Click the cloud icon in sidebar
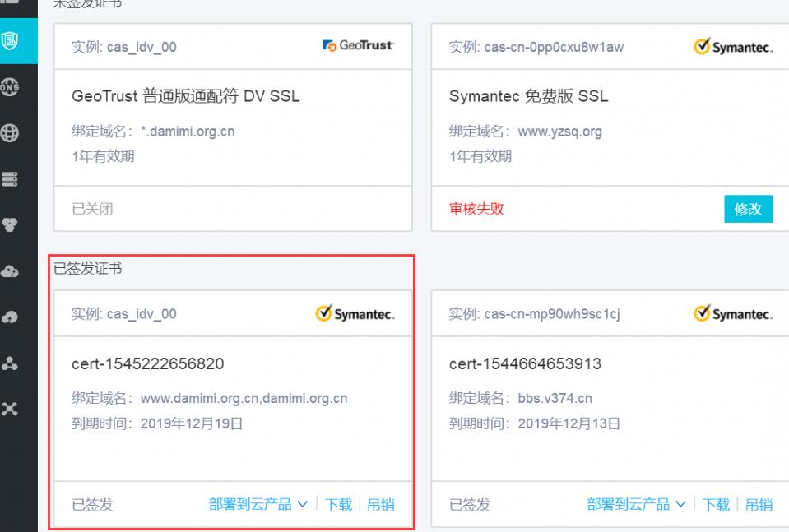Viewport: 789px width, 532px height. [x=11, y=272]
